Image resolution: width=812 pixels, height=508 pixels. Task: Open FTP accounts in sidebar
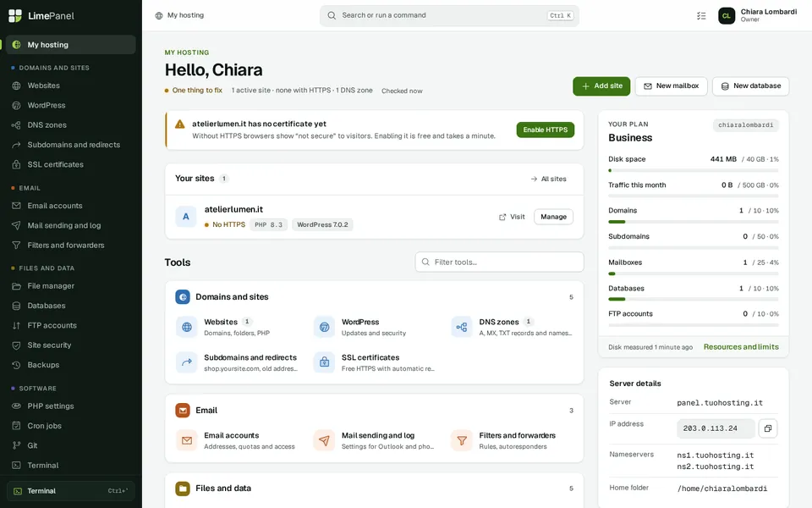71,325
